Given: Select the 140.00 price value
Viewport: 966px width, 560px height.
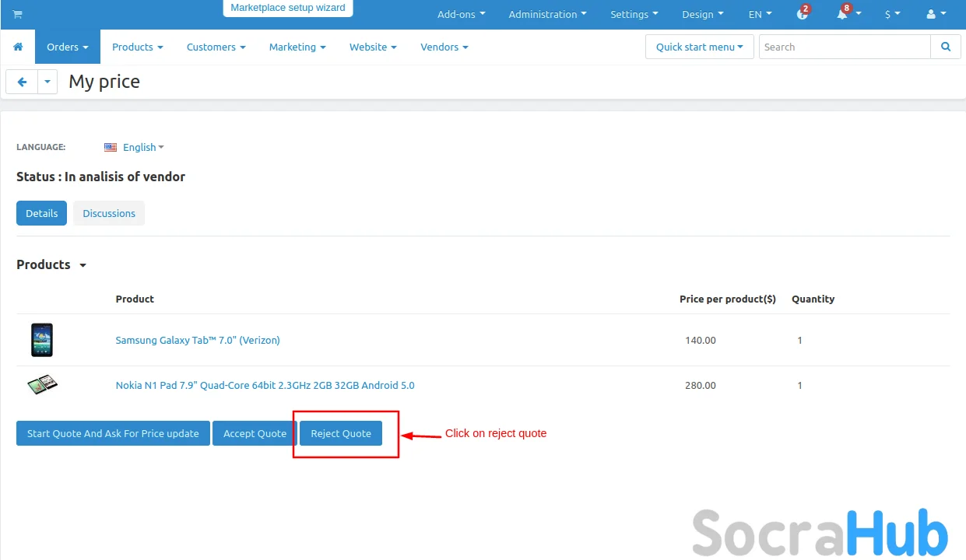Looking at the screenshot, I should click(x=701, y=340).
